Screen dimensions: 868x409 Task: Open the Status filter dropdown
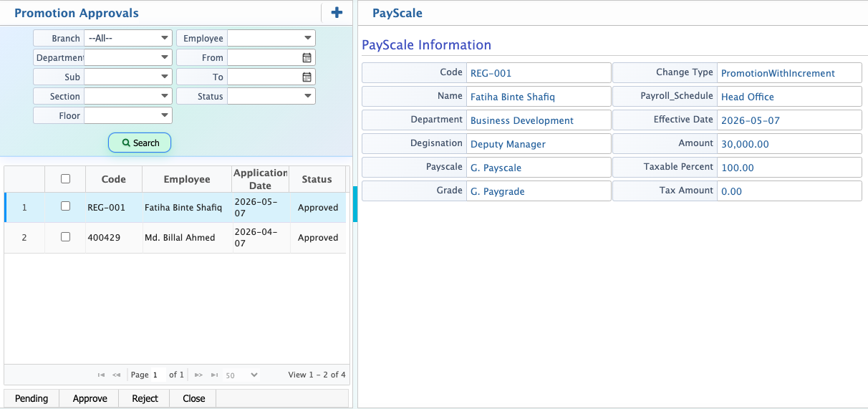point(271,96)
